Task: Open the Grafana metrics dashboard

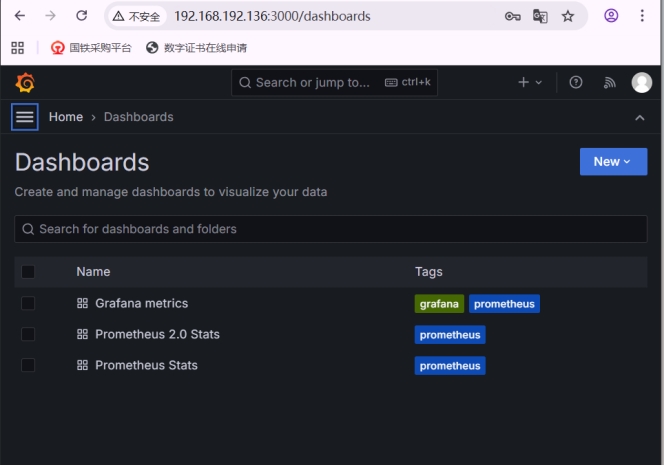Action: click(x=141, y=303)
